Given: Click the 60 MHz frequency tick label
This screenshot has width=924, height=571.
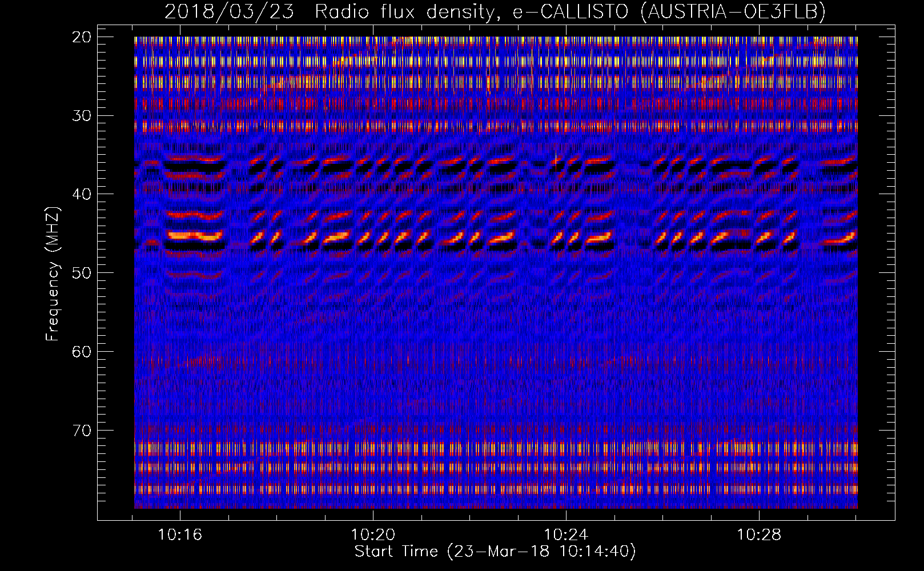Looking at the screenshot, I should [x=82, y=352].
